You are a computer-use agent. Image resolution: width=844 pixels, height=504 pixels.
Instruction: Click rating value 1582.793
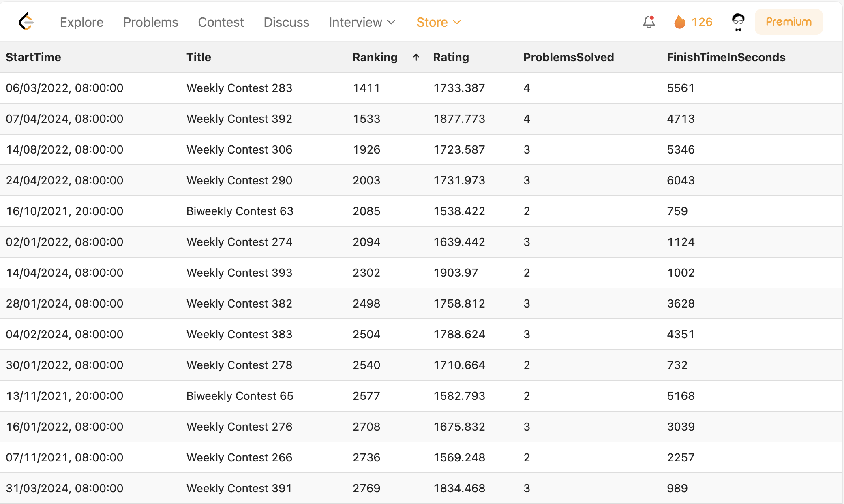(x=459, y=396)
